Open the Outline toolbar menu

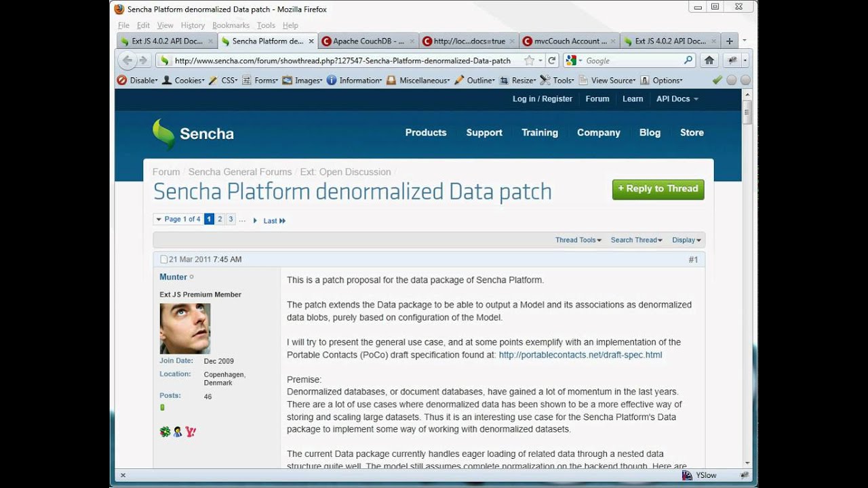[475, 80]
